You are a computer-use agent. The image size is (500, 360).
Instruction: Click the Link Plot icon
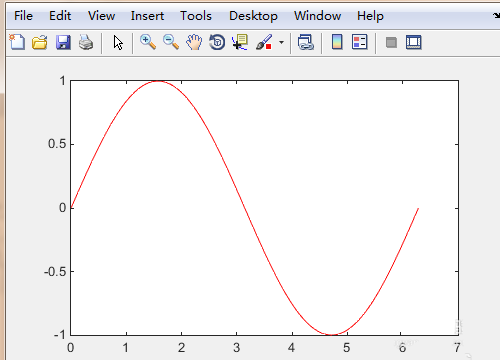coord(306,42)
